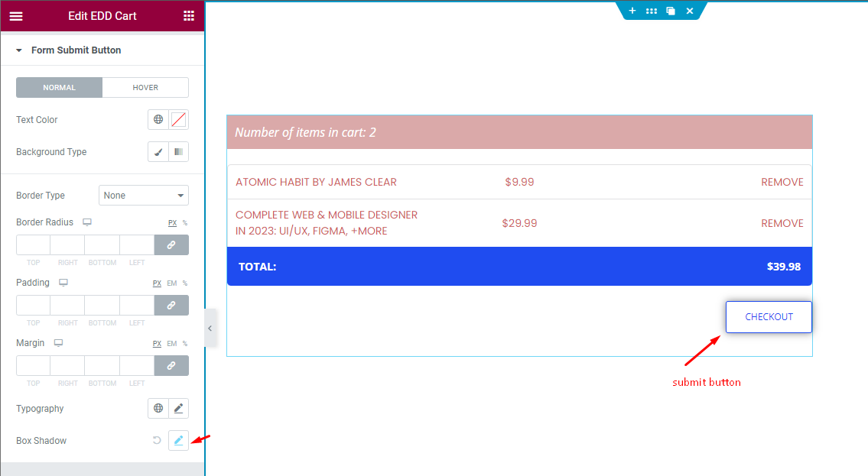
Task: Select the gradient Background Type
Action: click(x=178, y=151)
